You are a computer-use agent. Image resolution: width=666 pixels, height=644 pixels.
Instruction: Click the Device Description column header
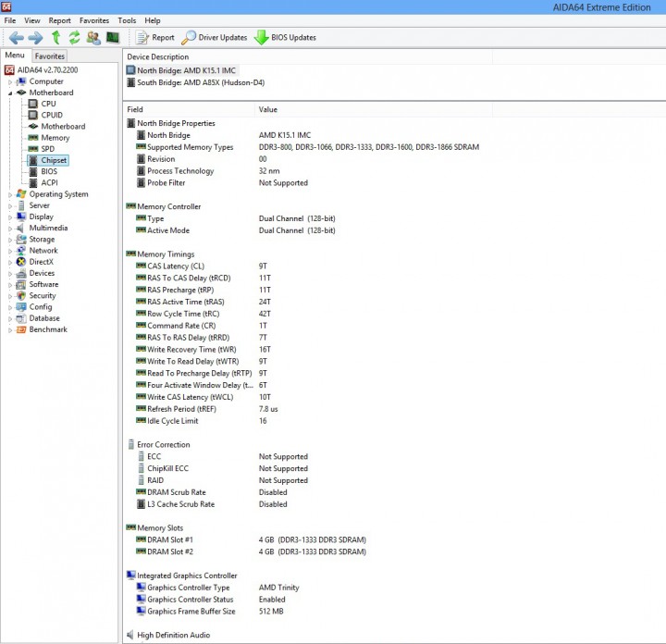pos(308,57)
